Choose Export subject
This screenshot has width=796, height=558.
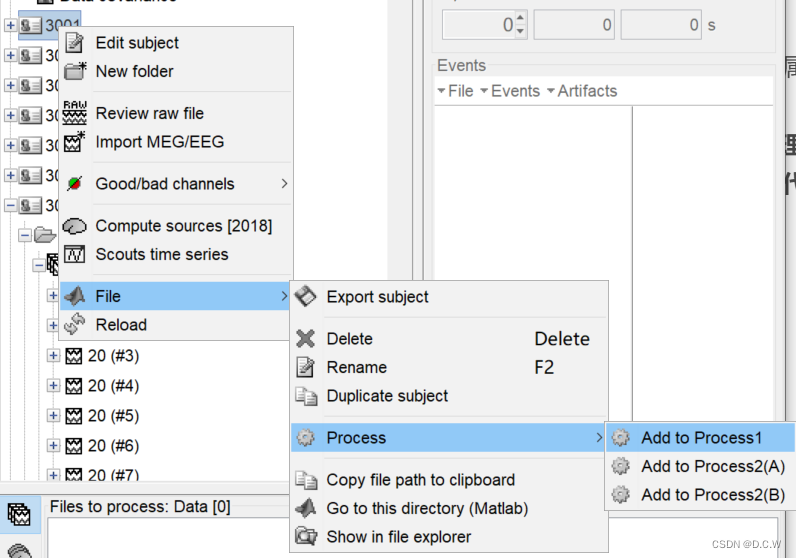449,297
